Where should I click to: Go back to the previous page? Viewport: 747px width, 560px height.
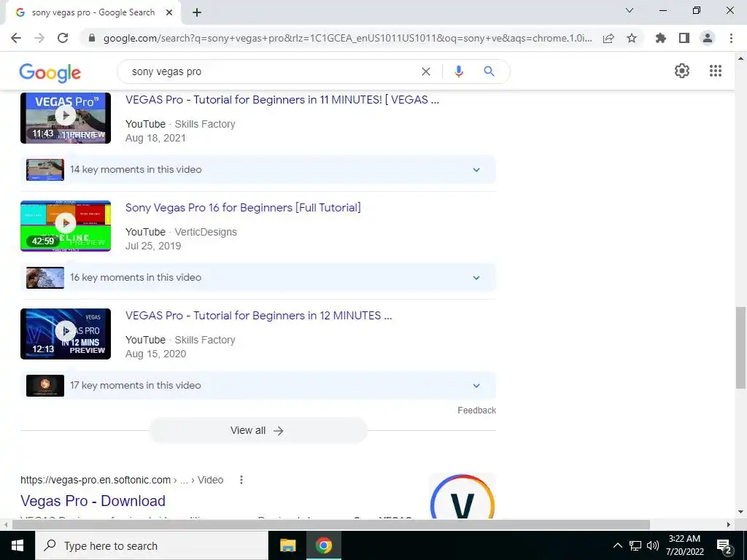[x=16, y=38]
